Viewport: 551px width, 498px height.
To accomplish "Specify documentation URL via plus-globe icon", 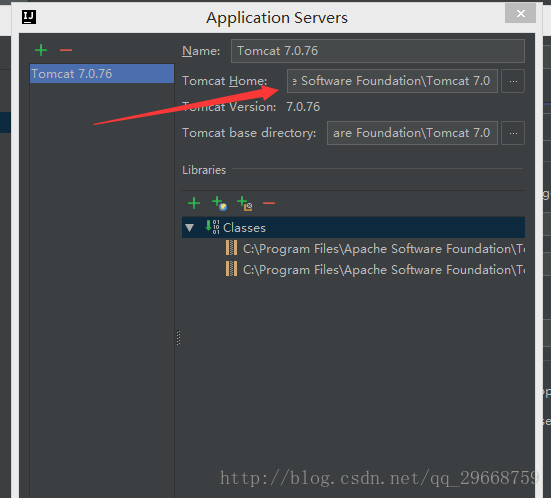I will (219, 203).
